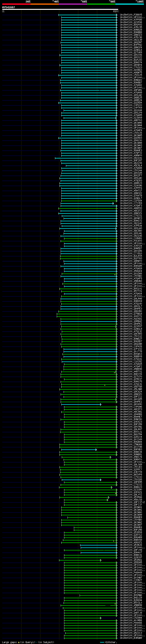Select the UniRef100_Q5D7Q8 entry
This screenshot has width=146, height=644.
coord(131,387)
